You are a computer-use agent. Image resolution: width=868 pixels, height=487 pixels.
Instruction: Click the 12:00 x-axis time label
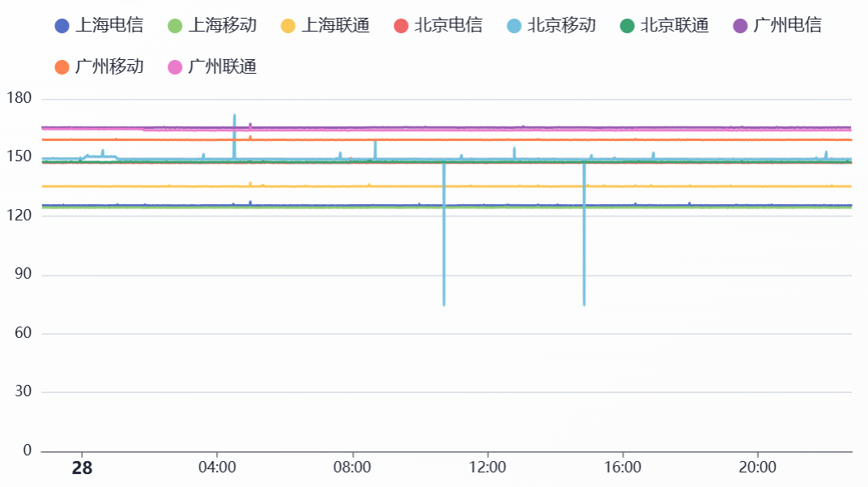click(487, 468)
